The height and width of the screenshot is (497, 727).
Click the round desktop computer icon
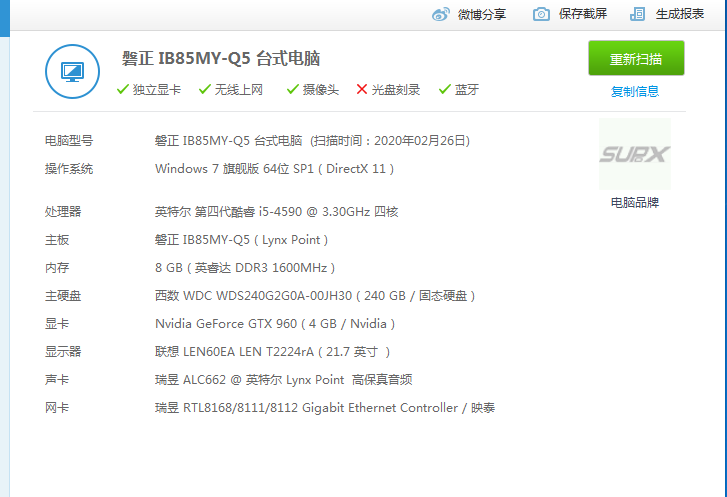pos(72,71)
